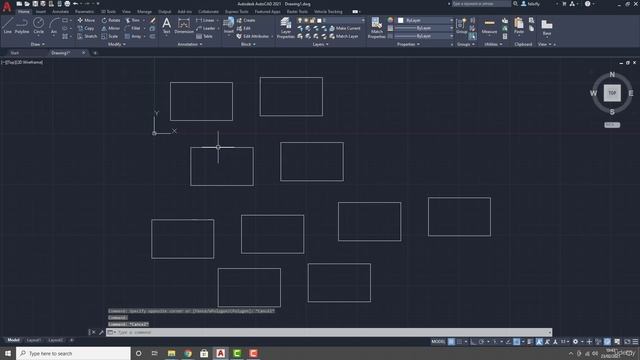Choose the Mirror tool
Viewport: 640px width, 360px height.
111,28
